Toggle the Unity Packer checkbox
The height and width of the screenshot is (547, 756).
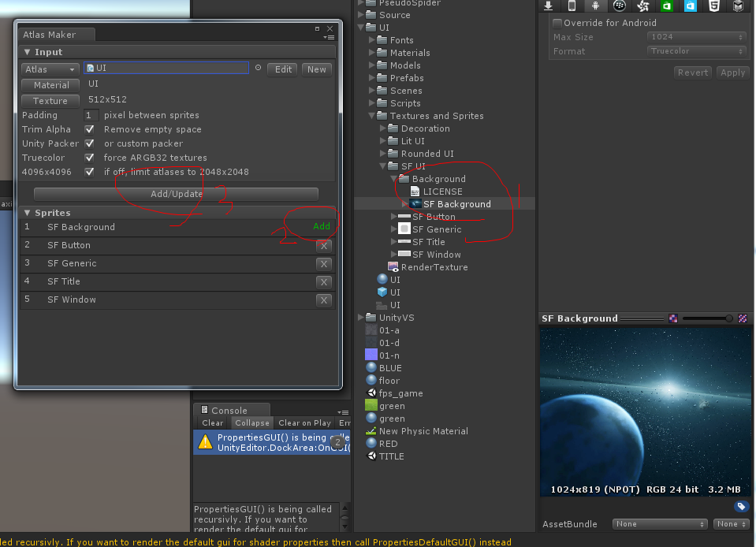[89, 143]
